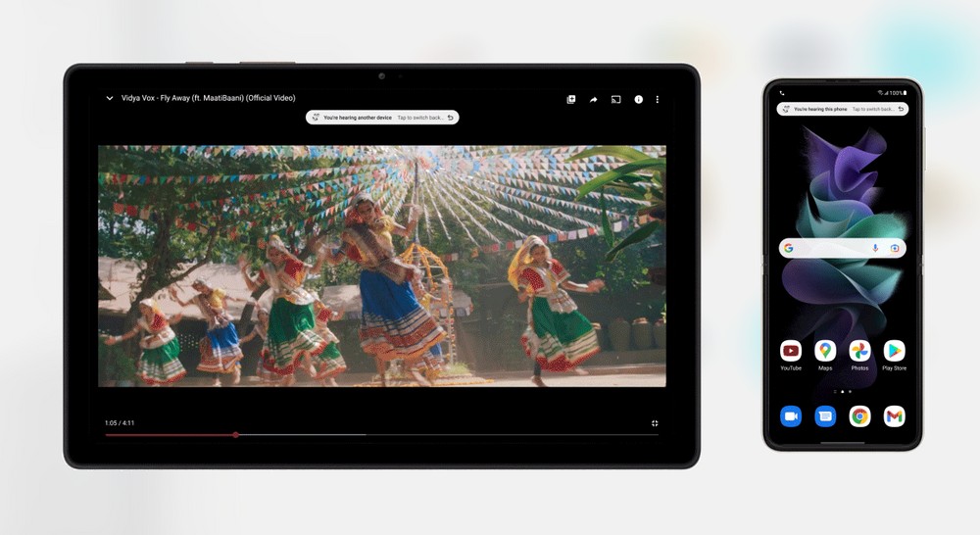Tap the dancing video frame on the tablet
Viewport: 980px width, 535px height.
[x=382, y=267]
